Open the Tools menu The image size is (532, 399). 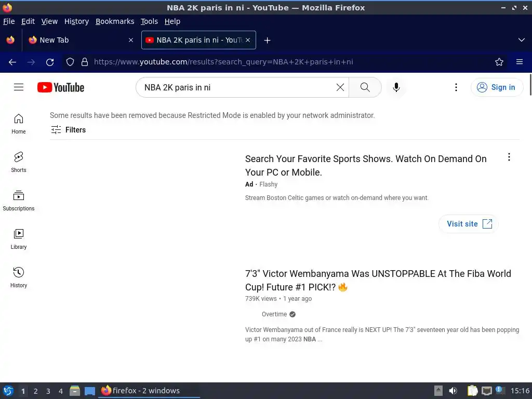click(149, 21)
